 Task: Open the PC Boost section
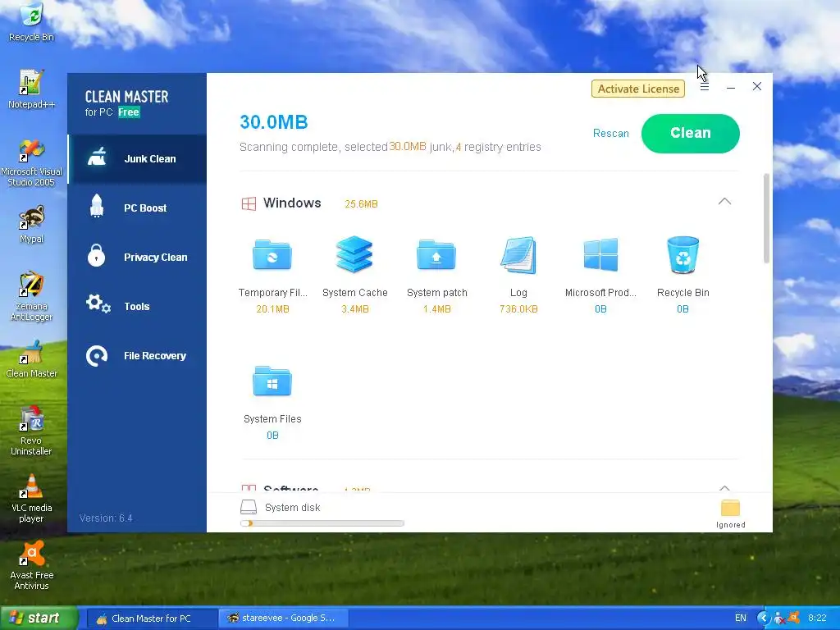[x=137, y=208]
